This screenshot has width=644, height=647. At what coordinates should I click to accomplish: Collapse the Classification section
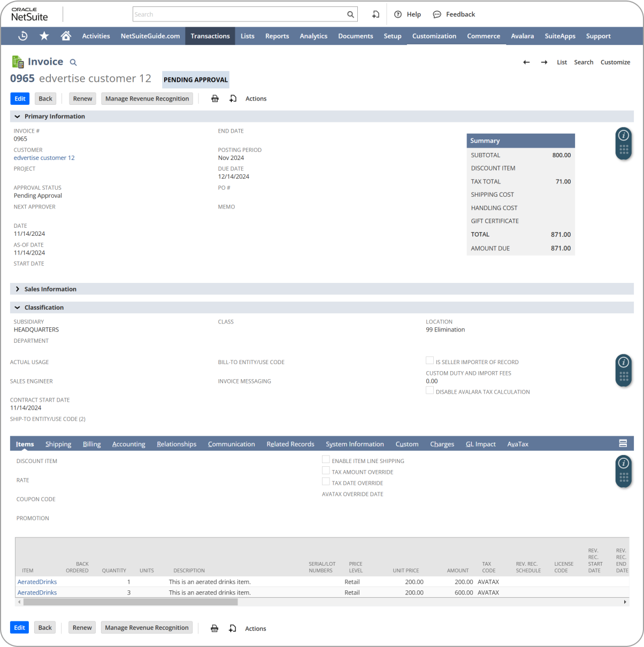(x=18, y=307)
